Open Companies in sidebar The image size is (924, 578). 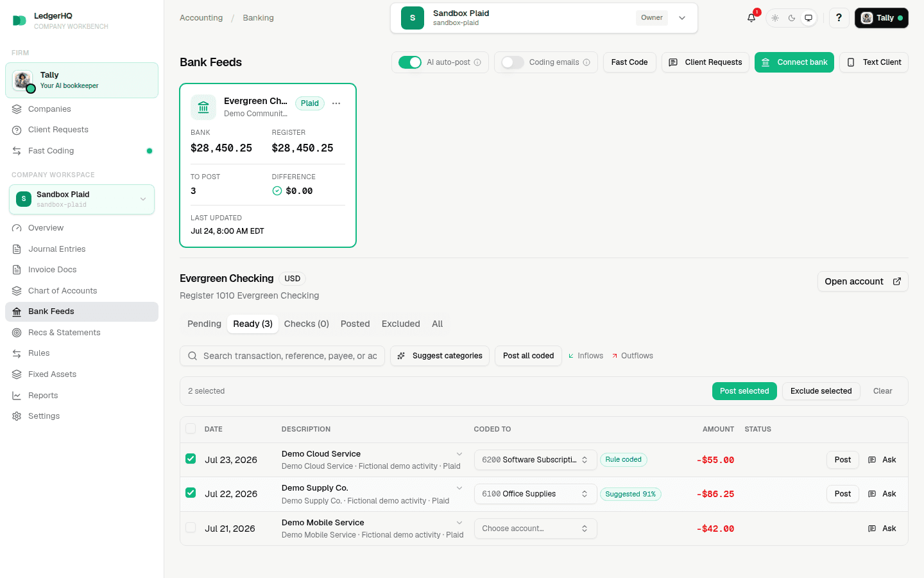81,109
